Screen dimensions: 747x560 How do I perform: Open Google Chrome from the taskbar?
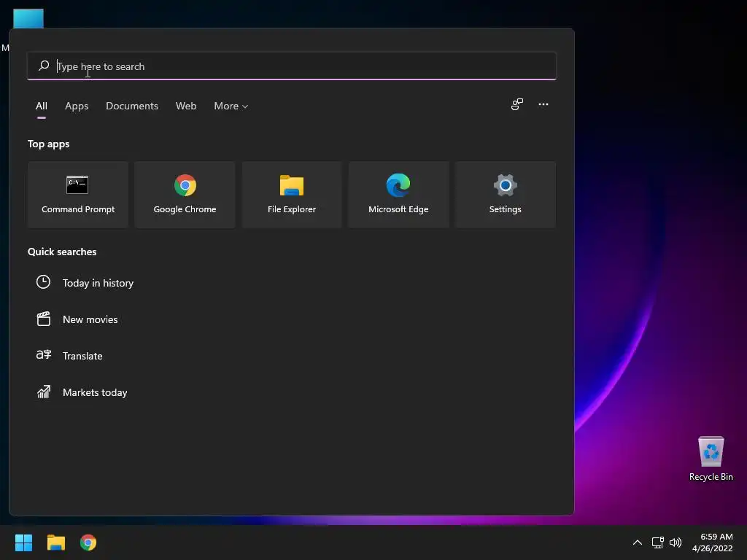[88, 542]
